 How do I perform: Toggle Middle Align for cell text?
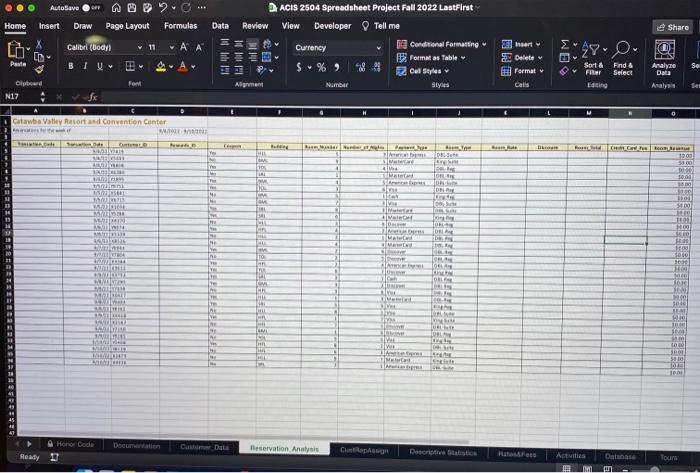(x=239, y=44)
